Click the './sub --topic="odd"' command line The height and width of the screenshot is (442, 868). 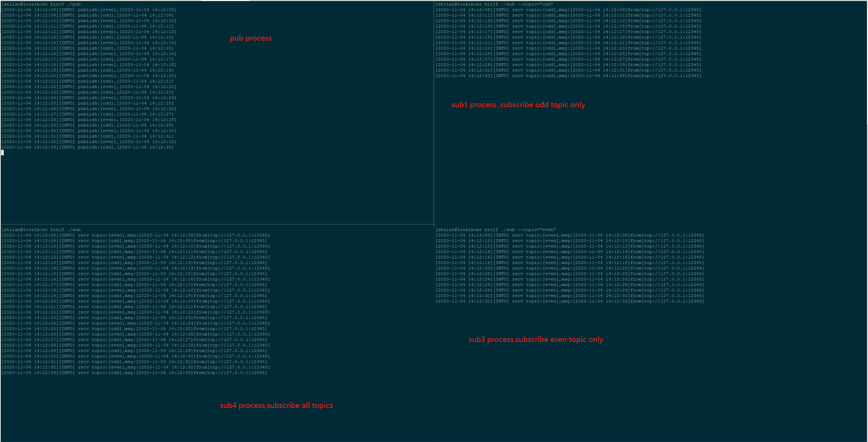pos(495,4)
